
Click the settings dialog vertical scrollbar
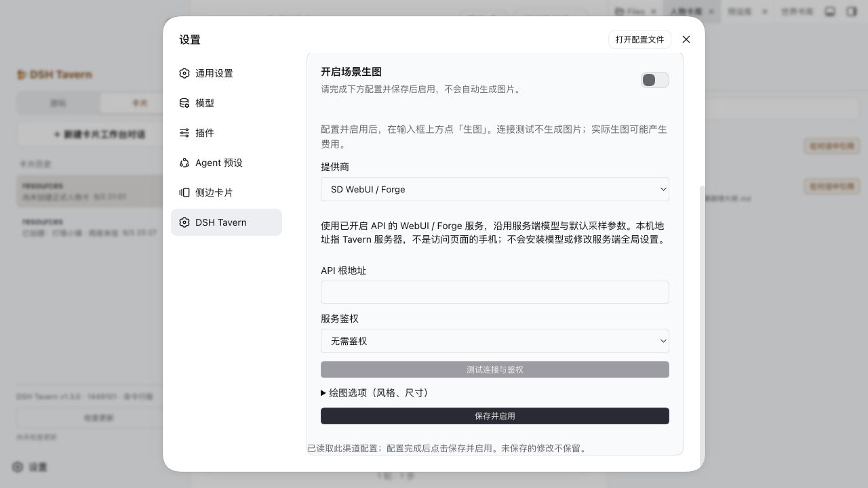tap(702, 325)
